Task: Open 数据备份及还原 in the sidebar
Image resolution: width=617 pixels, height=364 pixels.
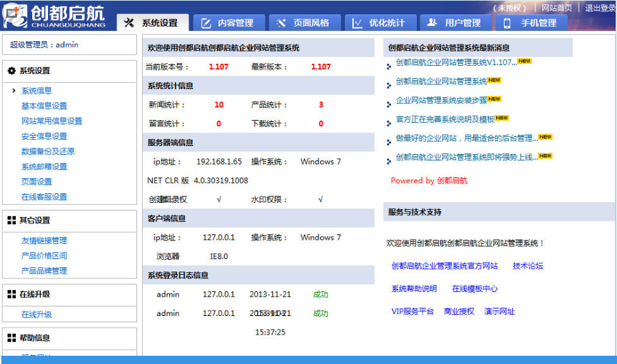Action: tap(48, 151)
